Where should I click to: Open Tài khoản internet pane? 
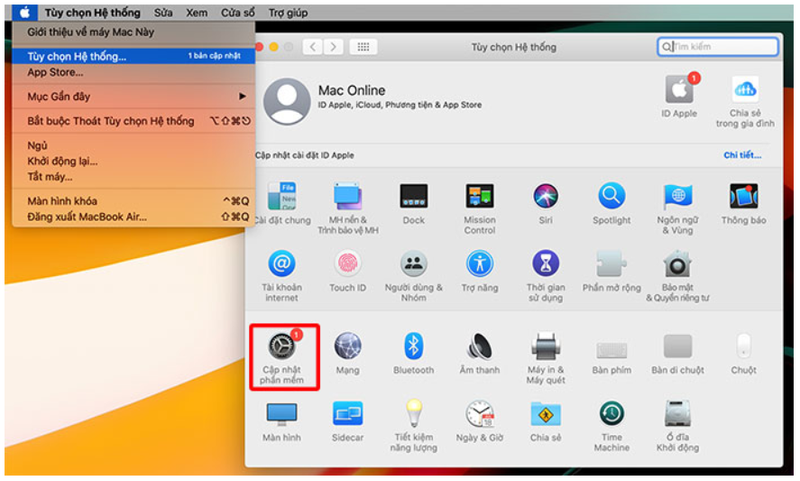pyautogui.click(x=282, y=264)
